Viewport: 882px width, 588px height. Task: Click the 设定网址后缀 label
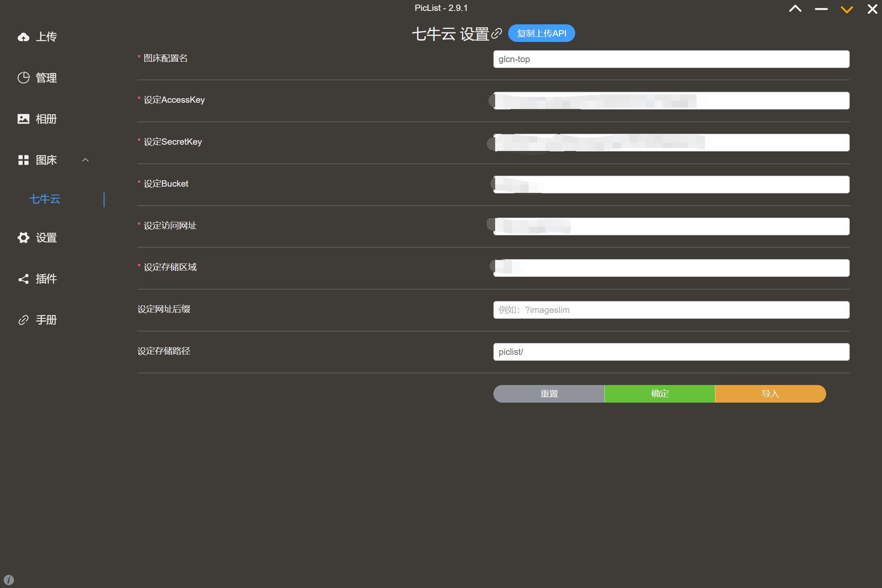coord(164,309)
